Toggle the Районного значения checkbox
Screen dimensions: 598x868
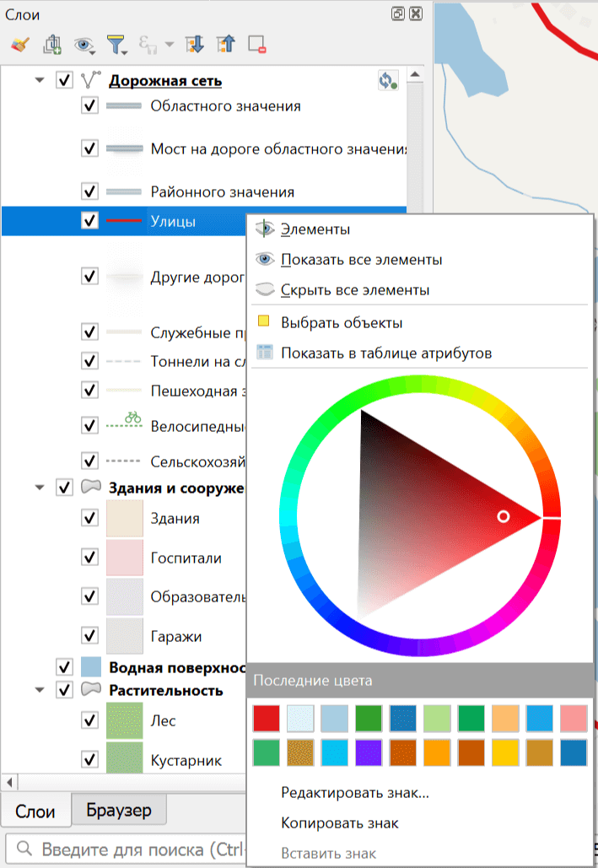(x=89, y=191)
